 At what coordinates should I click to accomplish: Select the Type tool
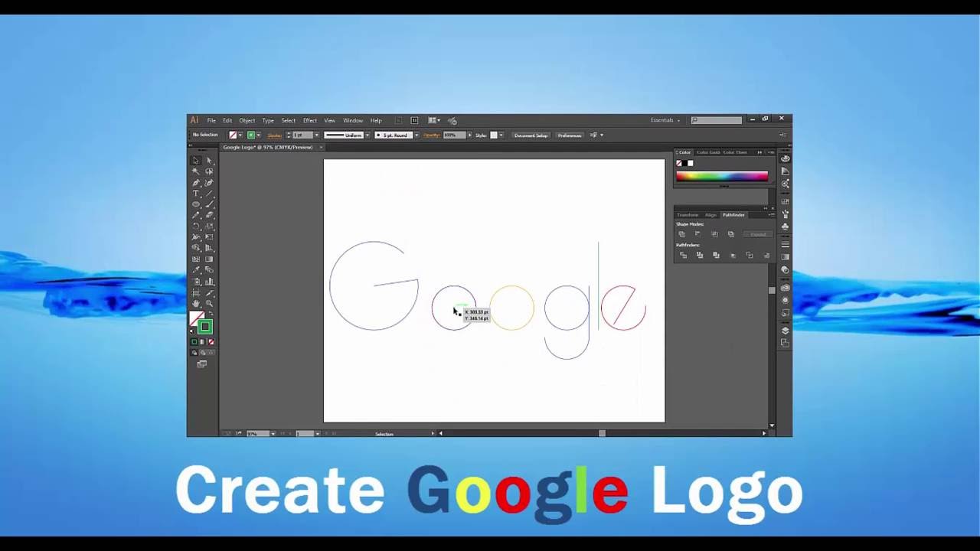tap(196, 194)
